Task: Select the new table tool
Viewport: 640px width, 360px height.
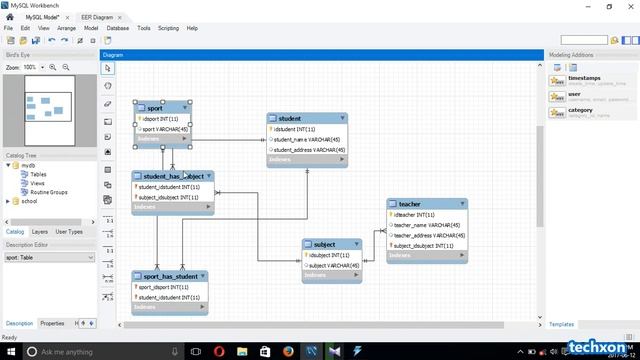Action: (x=108, y=170)
